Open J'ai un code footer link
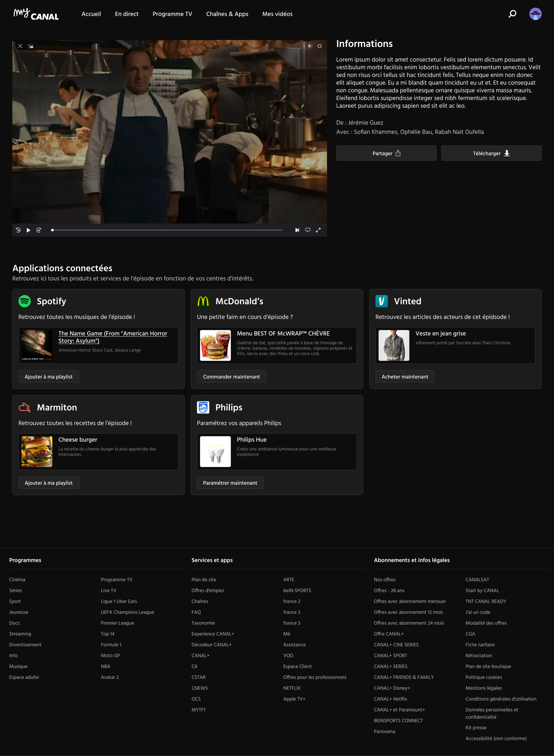Image resolution: width=554 pixels, height=756 pixels. [478, 612]
